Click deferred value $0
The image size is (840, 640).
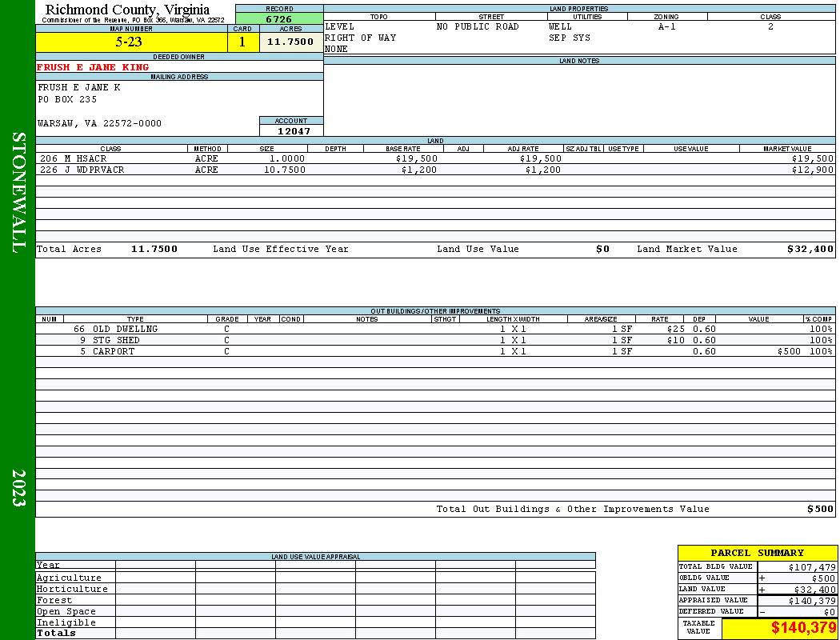click(x=830, y=612)
